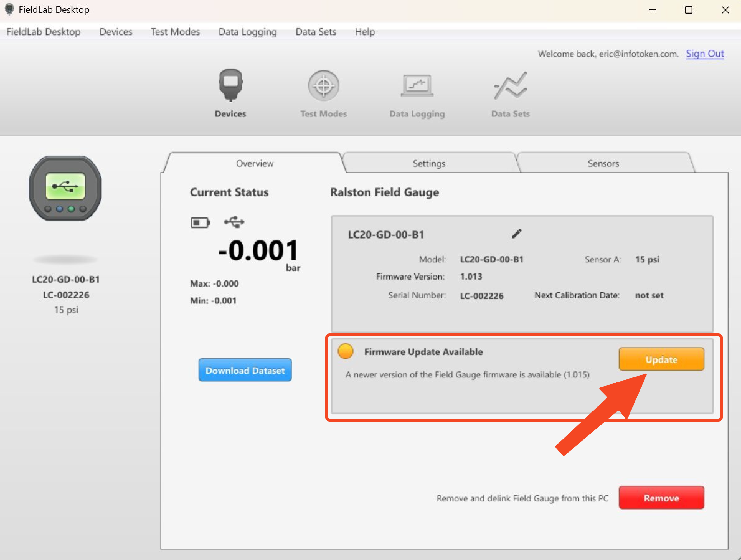Screen dimensions: 741x560
Task: Minimize the FieldLab Desktop window
Action: coord(652,10)
